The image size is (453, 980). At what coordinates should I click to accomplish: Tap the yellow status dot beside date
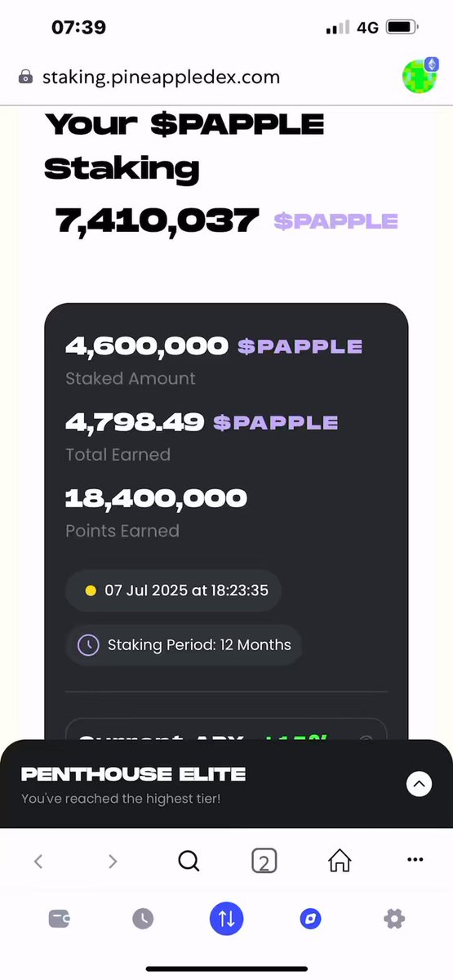(91, 590)
